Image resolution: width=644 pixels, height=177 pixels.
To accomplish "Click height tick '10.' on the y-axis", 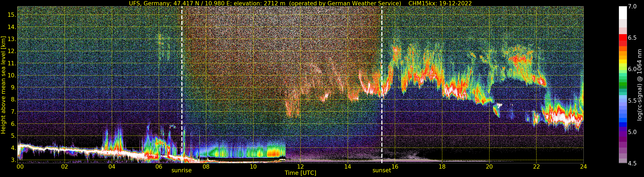I will tap(12, 75).
